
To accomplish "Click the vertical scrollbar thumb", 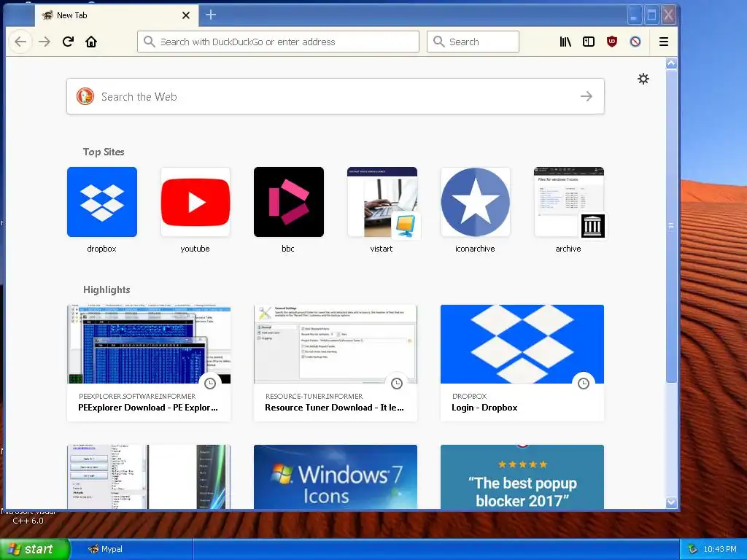I will (671, 226).
